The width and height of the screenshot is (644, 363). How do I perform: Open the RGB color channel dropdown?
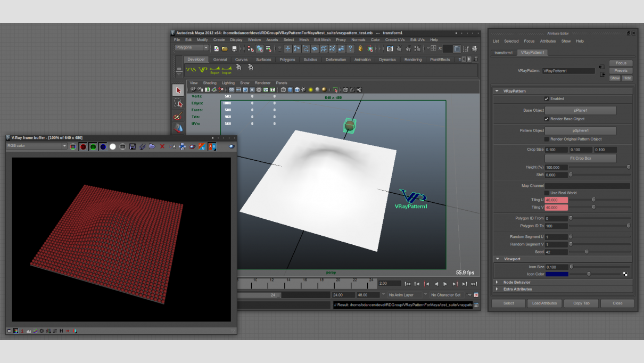[x=37, y=146]
